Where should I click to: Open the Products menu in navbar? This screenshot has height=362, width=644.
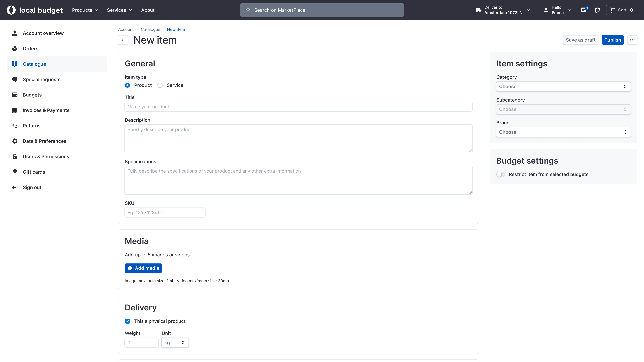[x=85, y=10]
